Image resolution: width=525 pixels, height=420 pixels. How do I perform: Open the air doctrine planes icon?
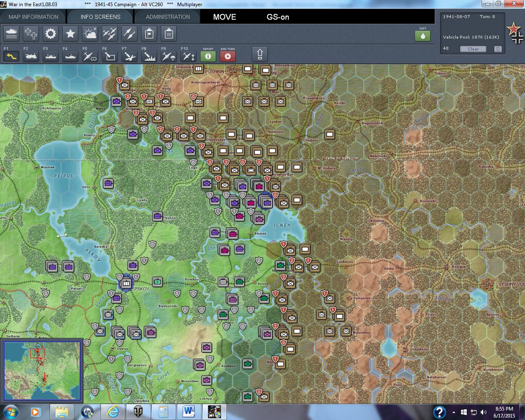click(110, 34)
